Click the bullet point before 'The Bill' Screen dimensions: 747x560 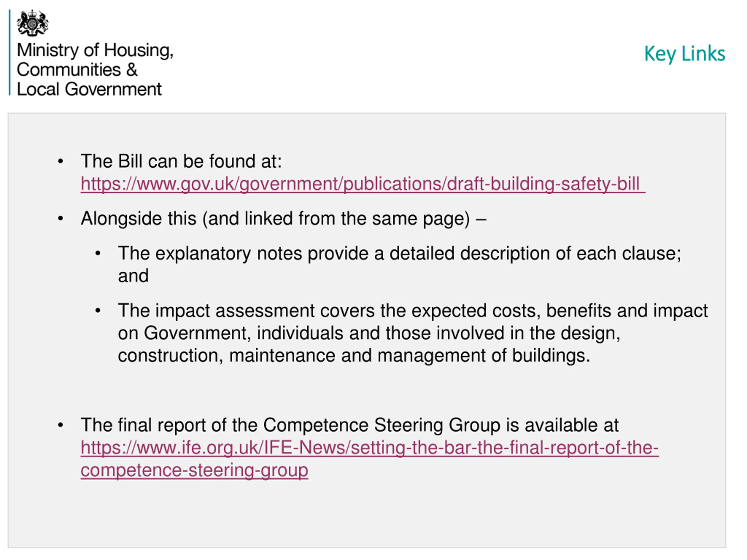[x=60, y=161]
